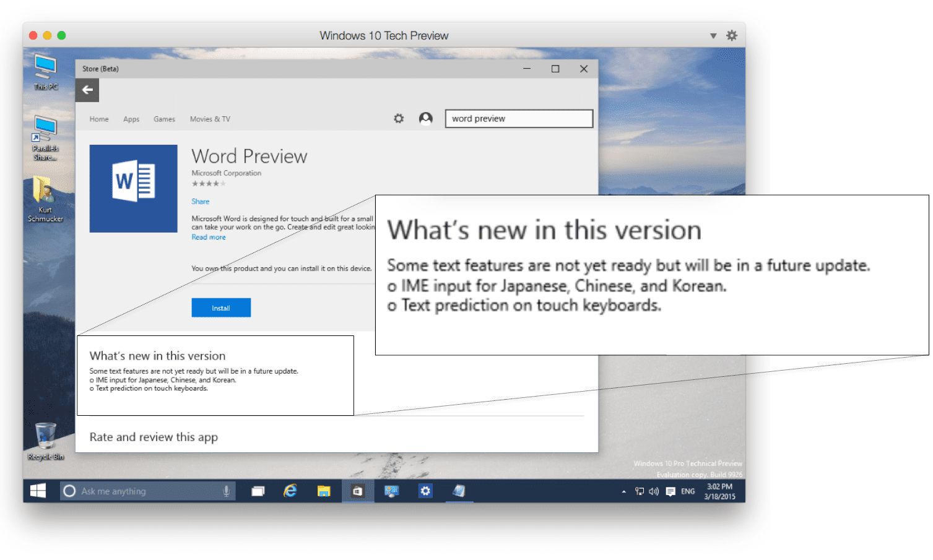Close the Store (Beta) window
Screen dimensions: 933x560
584,69
